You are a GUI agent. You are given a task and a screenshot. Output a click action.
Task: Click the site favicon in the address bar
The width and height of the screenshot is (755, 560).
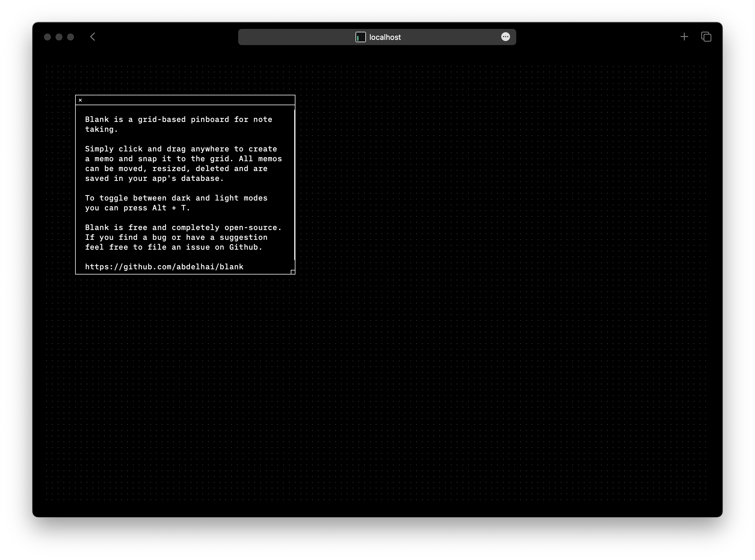[360, 37]
